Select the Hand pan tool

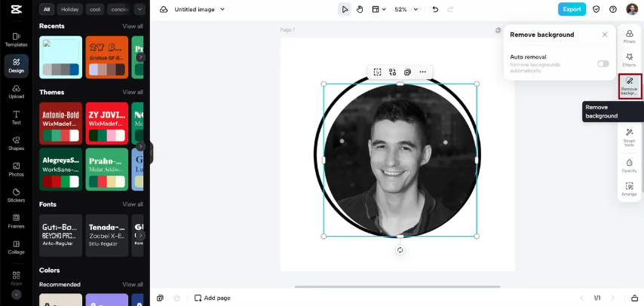click(x=360, y=9)
